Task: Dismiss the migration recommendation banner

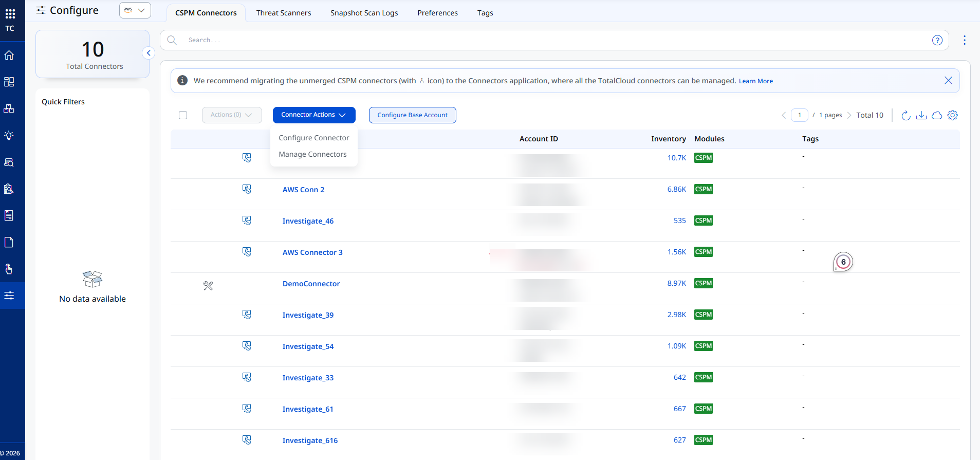Action: click(x=949, y=81)
